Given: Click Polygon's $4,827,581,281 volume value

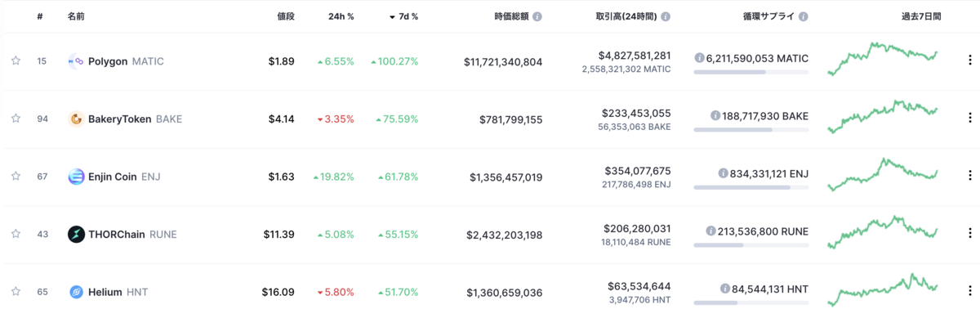Looking at the screenshot, I should [635, 56].
